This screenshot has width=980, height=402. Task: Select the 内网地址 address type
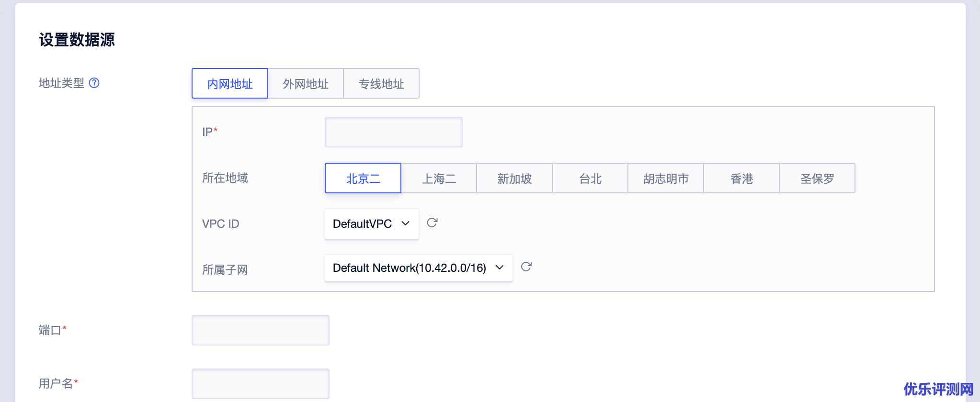point(230,83)
